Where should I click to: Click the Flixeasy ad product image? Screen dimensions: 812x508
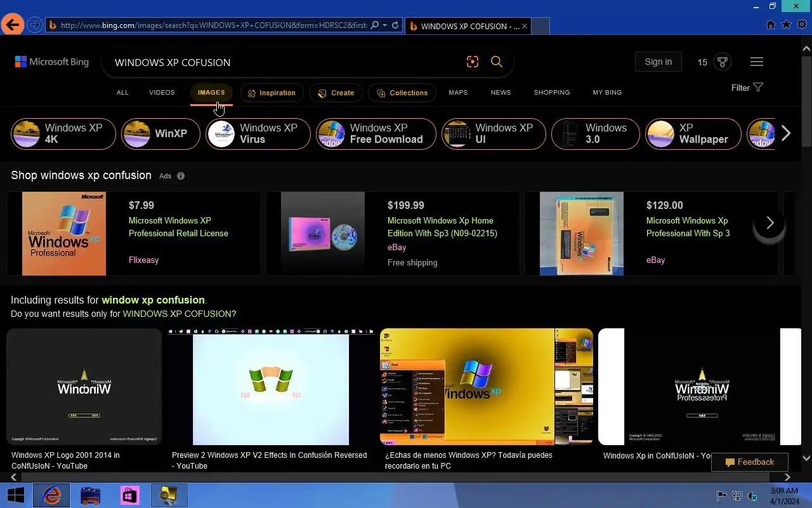click(64, 234)
